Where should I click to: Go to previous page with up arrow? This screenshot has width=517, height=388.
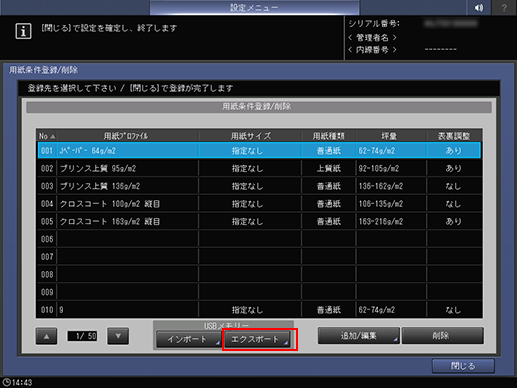pyautogui.click(x=46, y=336)
